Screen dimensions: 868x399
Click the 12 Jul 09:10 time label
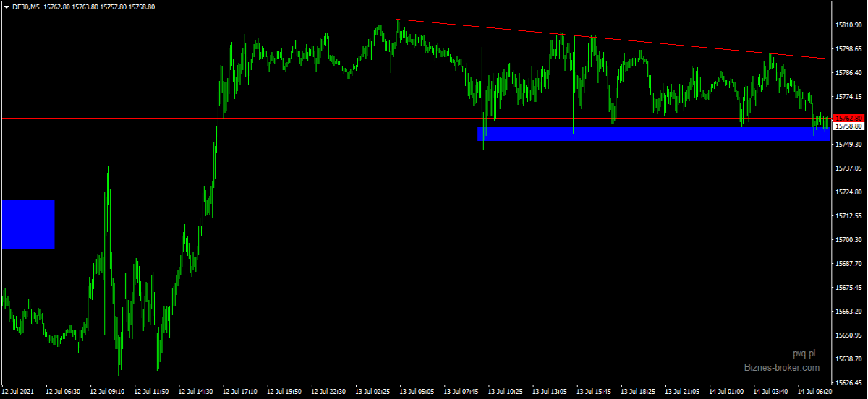coord(107,392)
